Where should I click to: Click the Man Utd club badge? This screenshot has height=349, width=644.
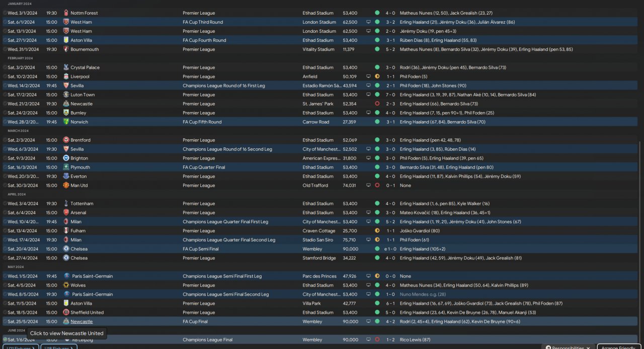(x=66, y=185)
